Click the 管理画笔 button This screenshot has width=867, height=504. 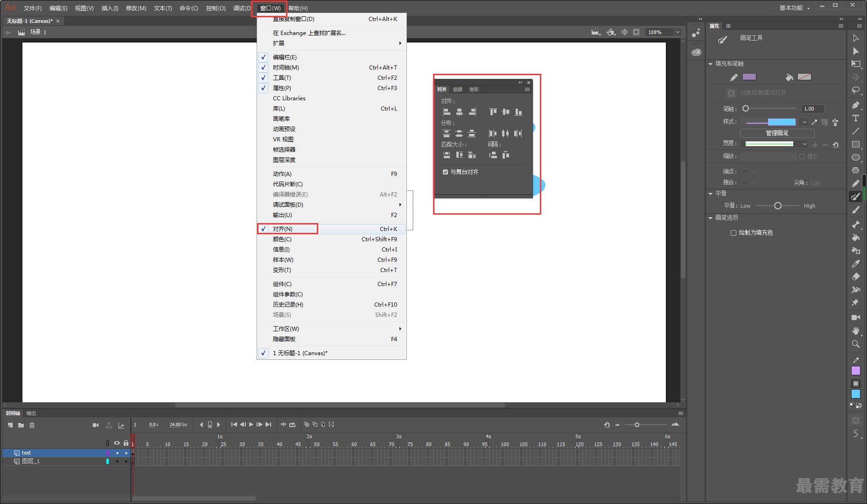click(777, 133)
